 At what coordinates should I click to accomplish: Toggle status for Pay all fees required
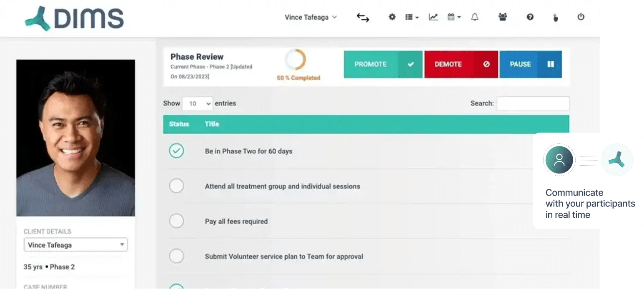click(x=177, y=221)
